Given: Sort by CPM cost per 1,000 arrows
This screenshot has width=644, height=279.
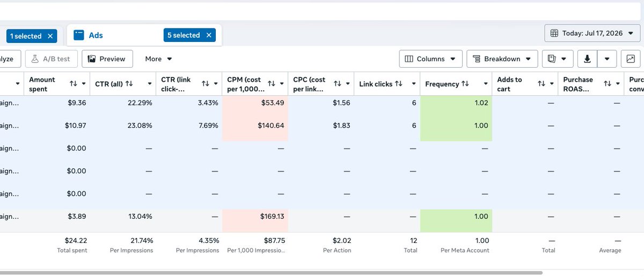Looking at the screenshot, I should pos(272,84).
